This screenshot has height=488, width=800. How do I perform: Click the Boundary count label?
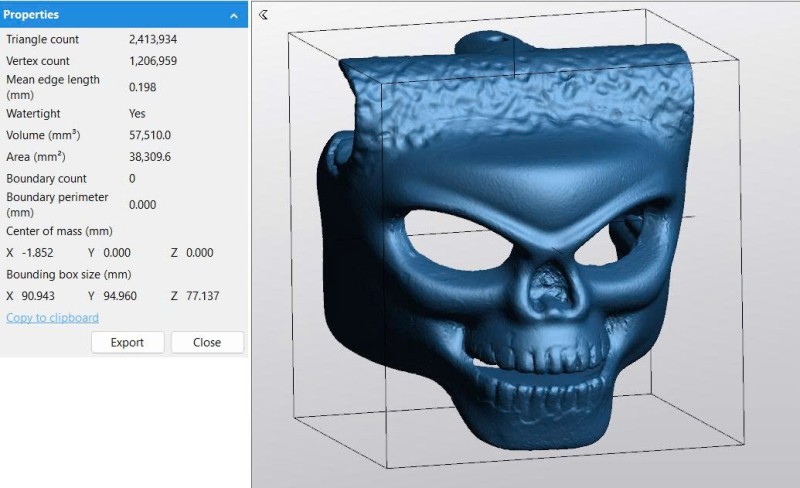click(46, 178)
